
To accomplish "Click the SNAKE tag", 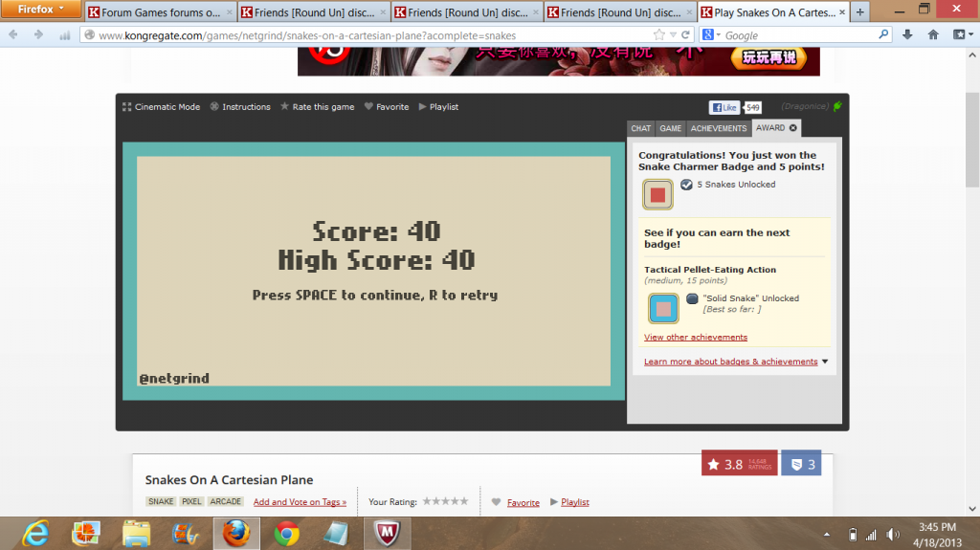I will [161, 501].
